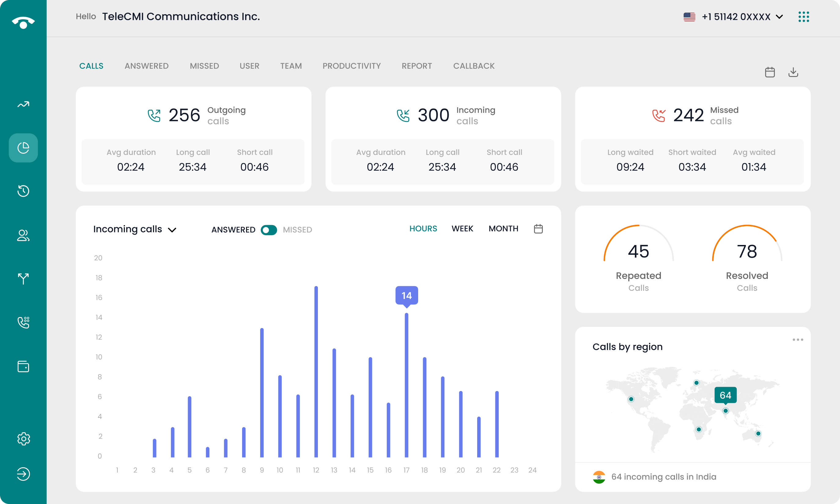
Task: Click the logout arrow icon
Action: (x=23, y=474)
